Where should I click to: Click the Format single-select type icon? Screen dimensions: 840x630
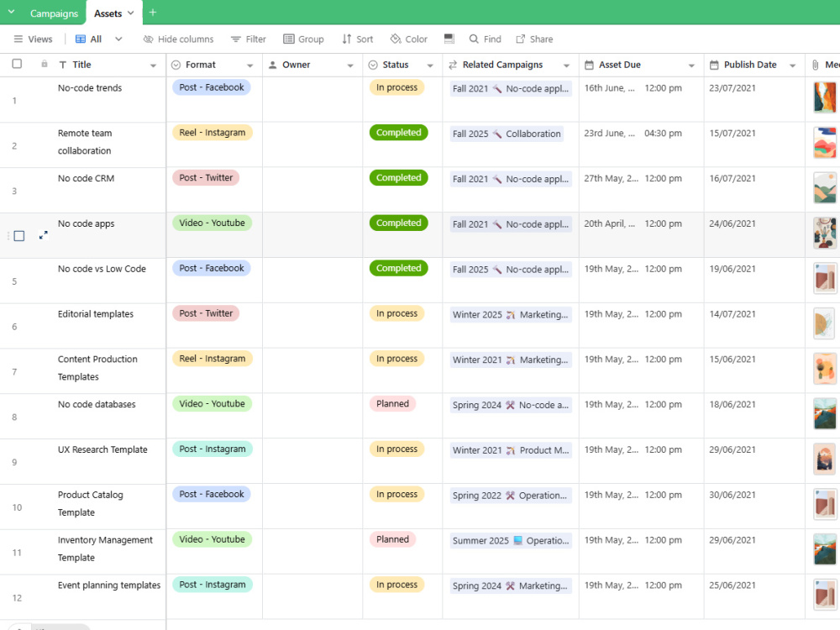176,65
